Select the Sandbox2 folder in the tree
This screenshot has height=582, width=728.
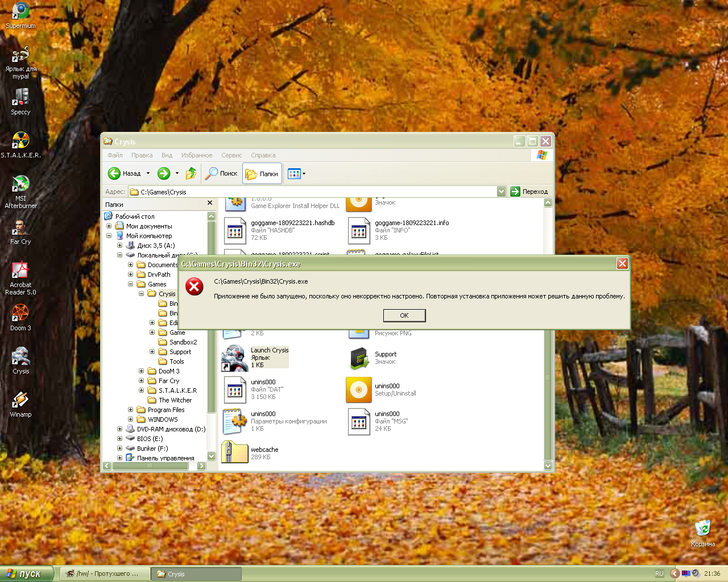(177, 342)
